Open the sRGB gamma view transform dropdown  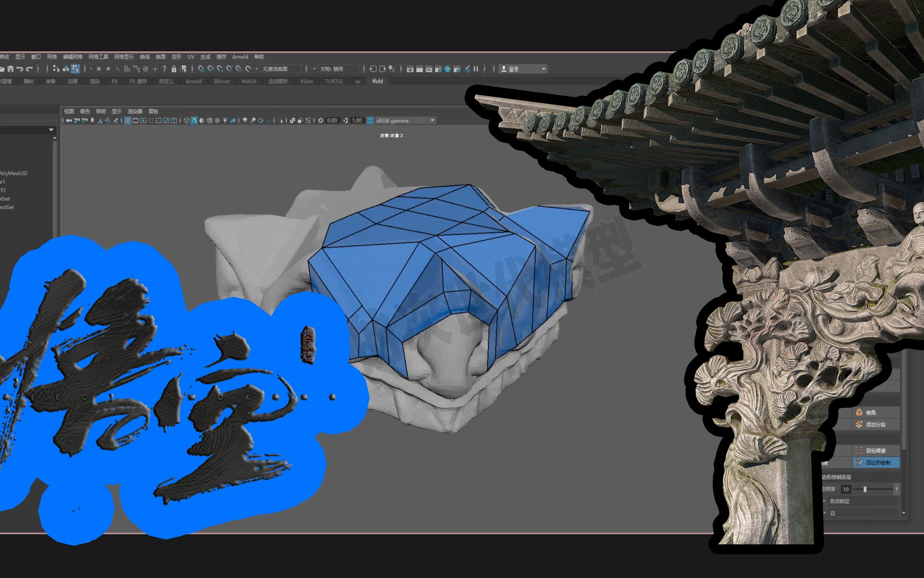432,121
